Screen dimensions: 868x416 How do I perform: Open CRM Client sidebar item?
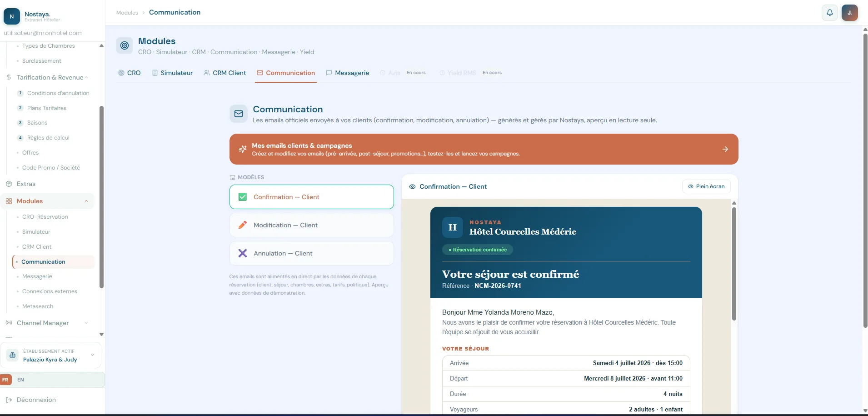37,247
